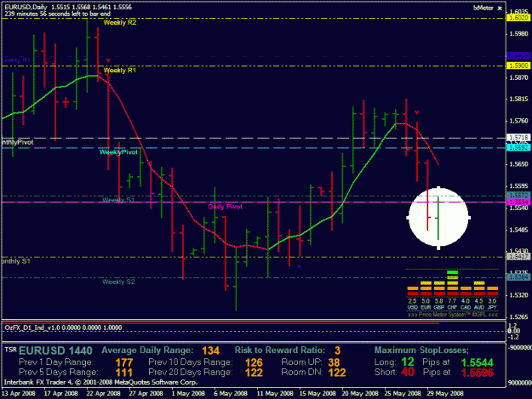This screenshot has height=399, width=532.
Task: Select the 'Weekly S1' line label
Action: point(118,200)
